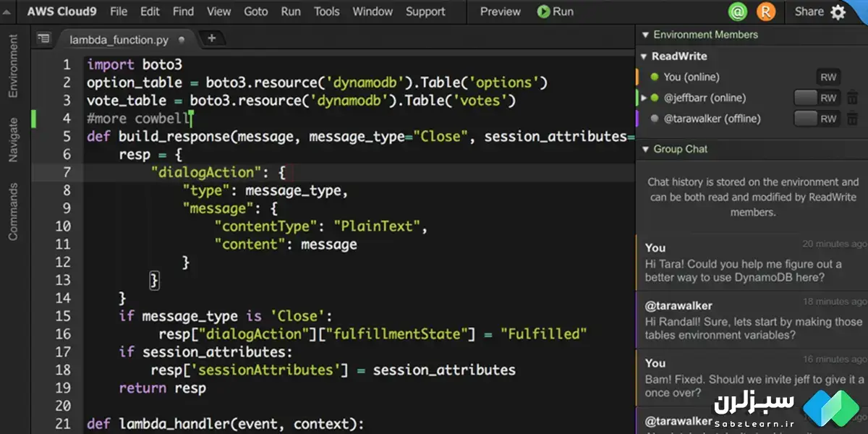Viewport: 868px width, 434px height.
Task: Toggle @jeffbarr's RW permission switch
Action: point(816,98)
